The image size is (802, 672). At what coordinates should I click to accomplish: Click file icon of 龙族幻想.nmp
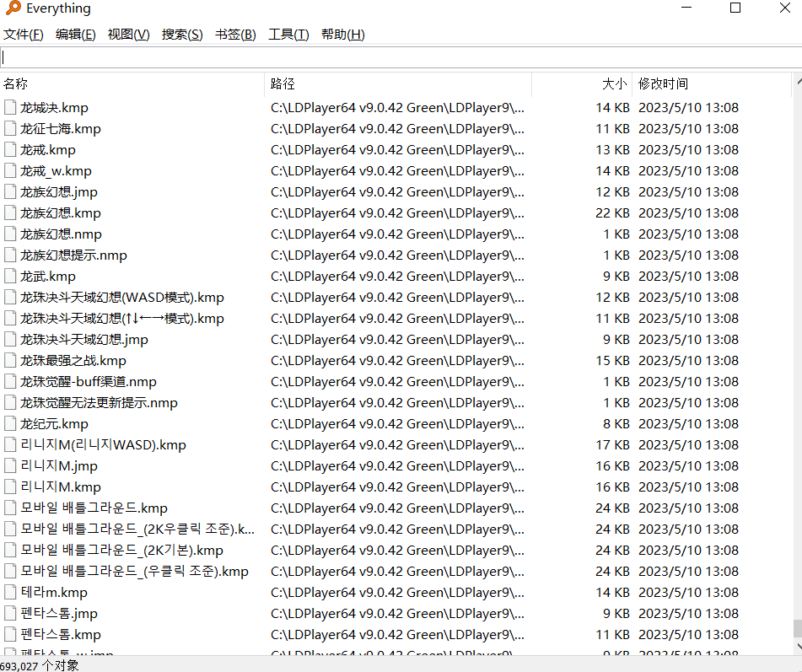coord(10,234)
